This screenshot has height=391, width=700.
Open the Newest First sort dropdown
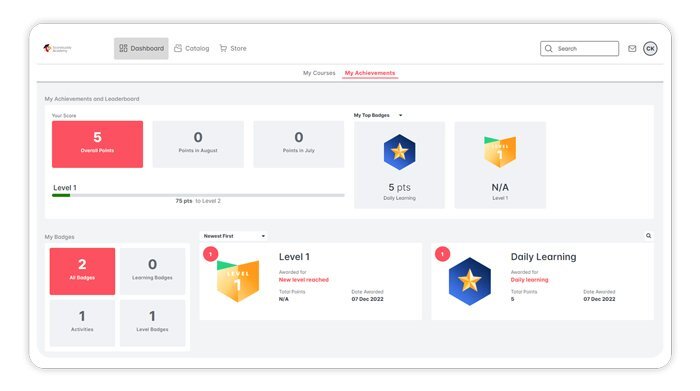[x=234, y=236]
